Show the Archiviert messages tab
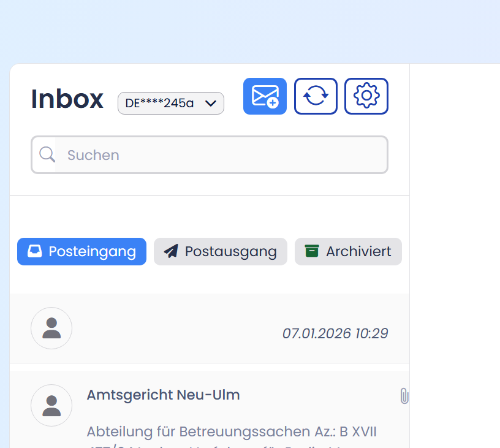The width and height of the screenshot is (500, 448). pos(348,251)
